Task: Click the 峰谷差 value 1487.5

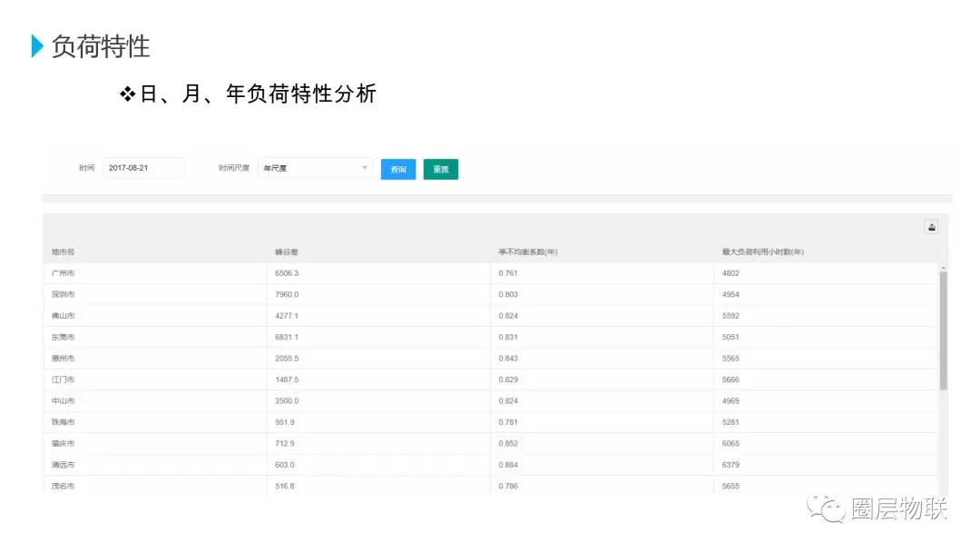Action: pos(287,379)
